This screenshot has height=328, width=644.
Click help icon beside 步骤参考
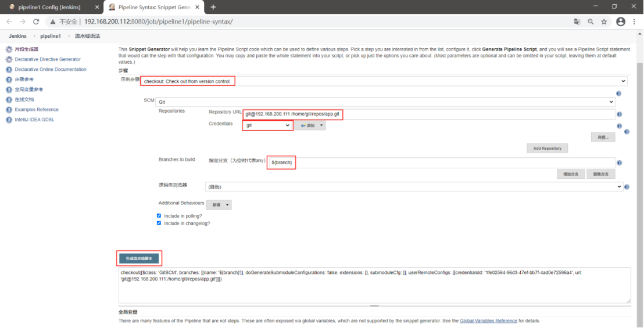pyautogui.click(x=9, y=80)
